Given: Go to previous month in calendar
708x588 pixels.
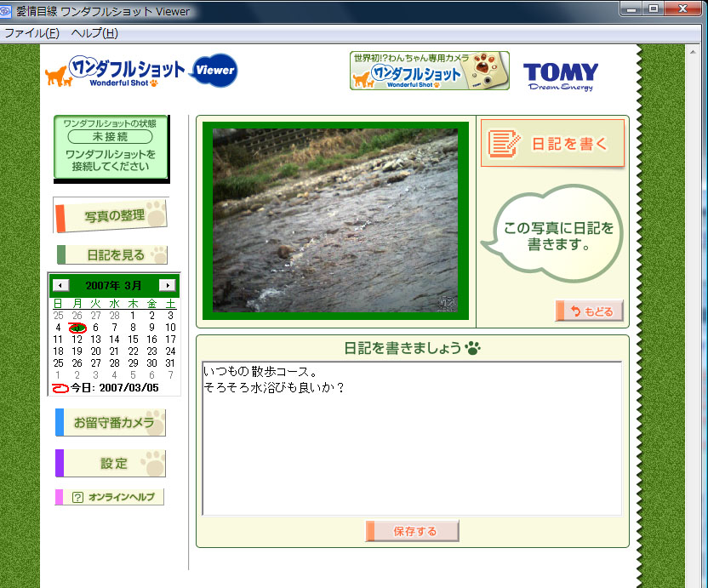Looking at the screenshot, I should pos(60,285).
